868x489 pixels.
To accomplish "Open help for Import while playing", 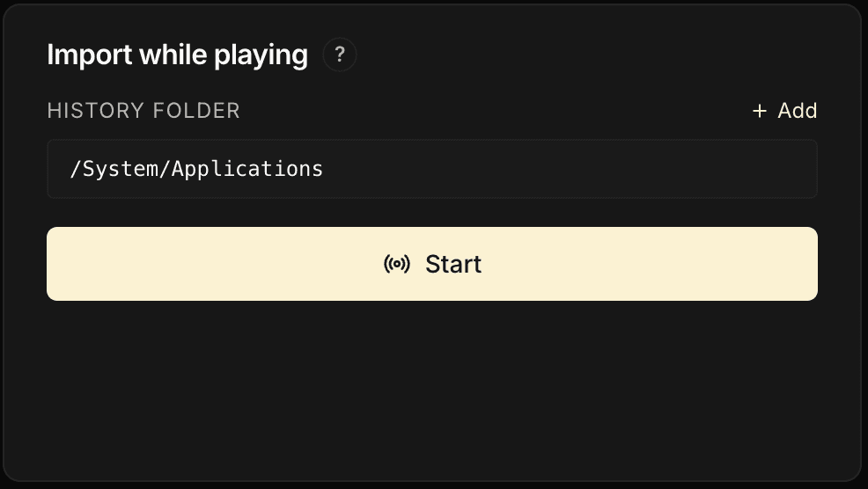I will point(340,55).
